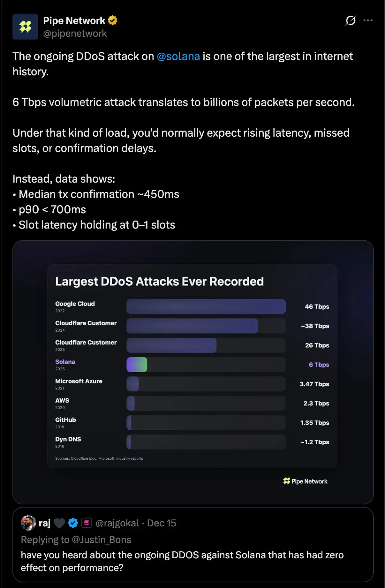Click the Largest DDoS Attacks Ever Recorded title
385x588 pixels.
pyautogui.click(x=160, y=281)
